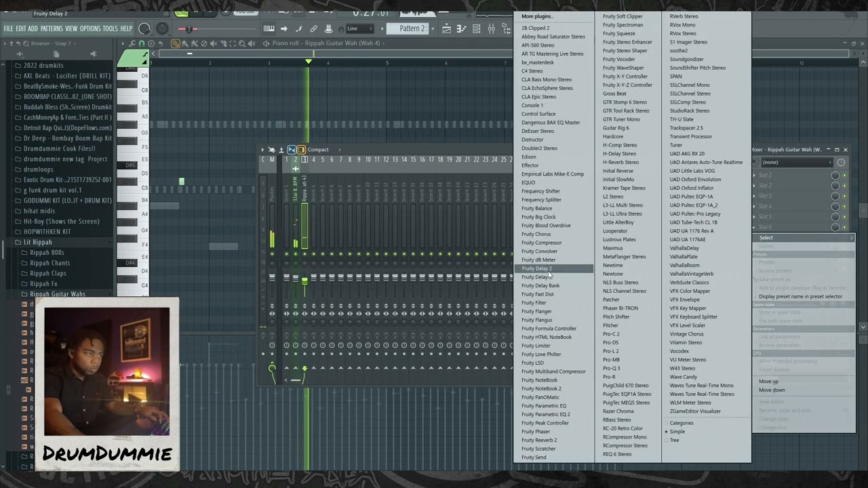The width and height of the screenshot is (868, 488).
Task: Select the Rippah Guitar Wahs folder in the browser
Action: click(x=57, y=293)
